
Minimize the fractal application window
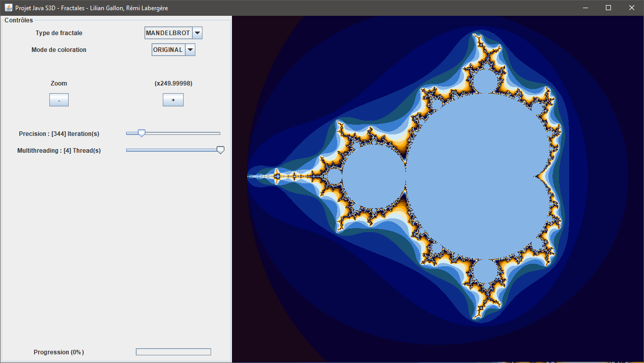(x=585, y=8)
